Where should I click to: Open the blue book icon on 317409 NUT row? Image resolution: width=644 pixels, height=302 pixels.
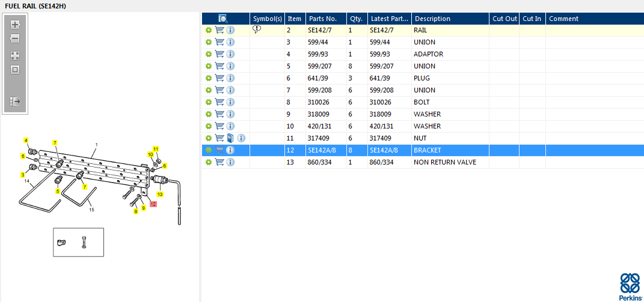point(230,138)
